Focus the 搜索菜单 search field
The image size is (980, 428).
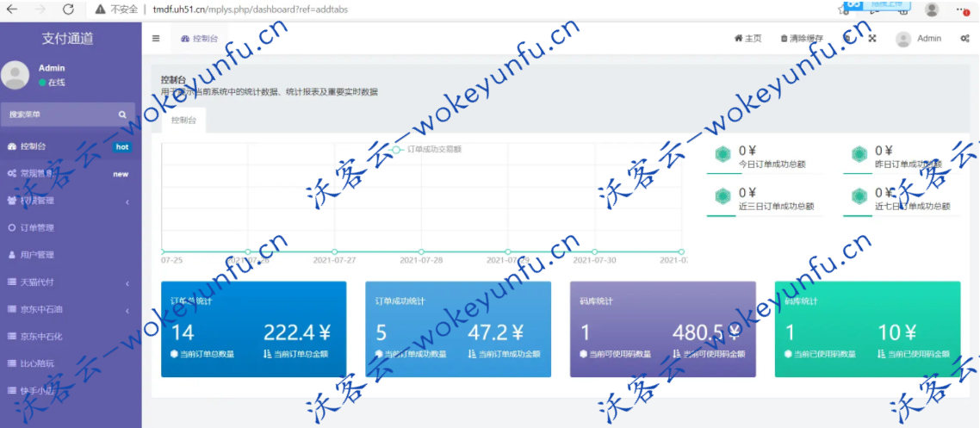[x=67, y=115]
